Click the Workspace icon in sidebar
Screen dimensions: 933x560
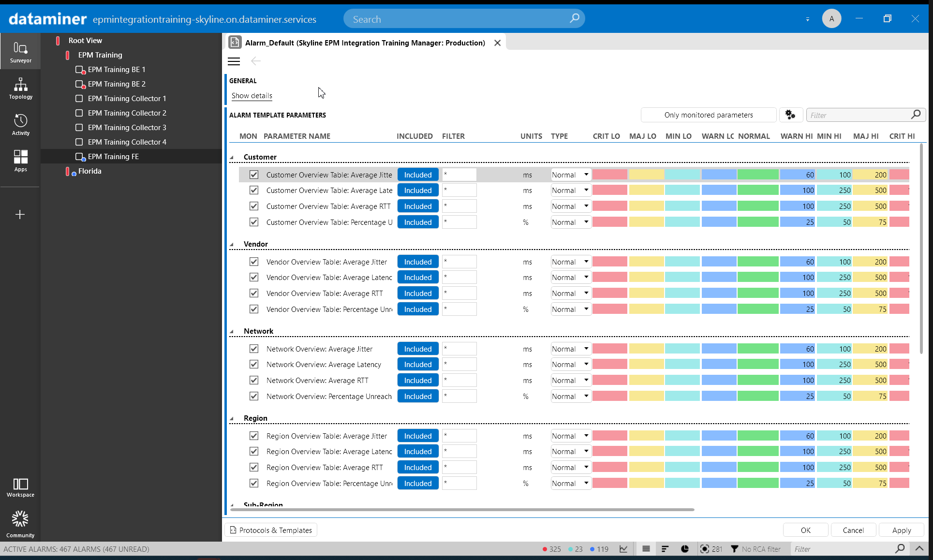(x=20, y=487)
